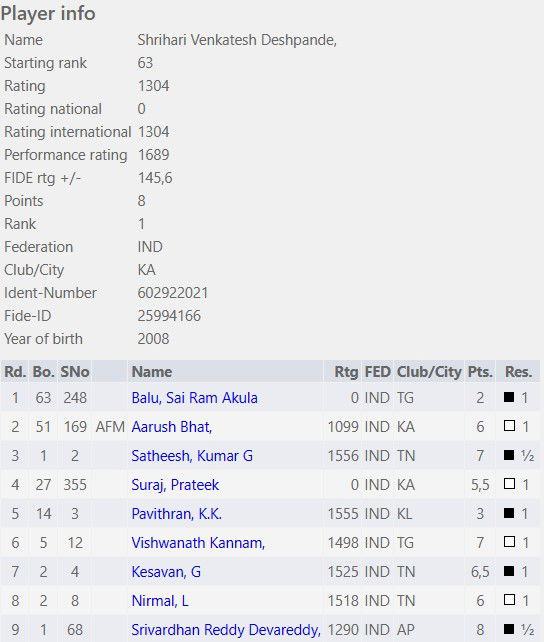Click black piece icon in round 3
Viewport: 544px width, 642px height.
coord(509,455)
